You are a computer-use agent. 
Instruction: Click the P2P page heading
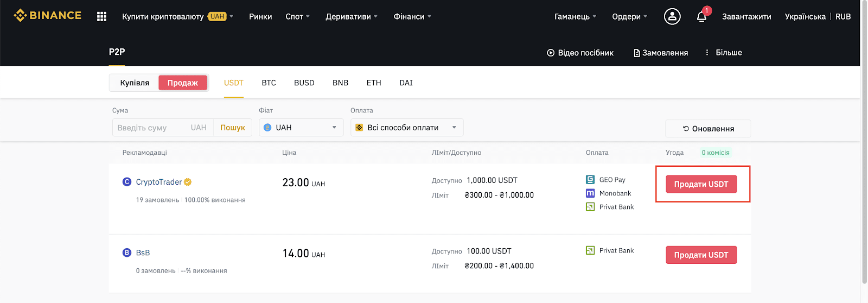coord(117,52)
